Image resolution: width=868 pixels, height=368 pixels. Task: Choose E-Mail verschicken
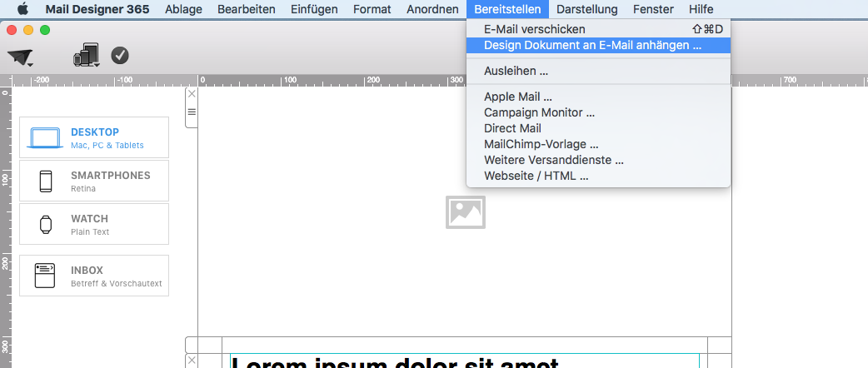tap(598, 29)
